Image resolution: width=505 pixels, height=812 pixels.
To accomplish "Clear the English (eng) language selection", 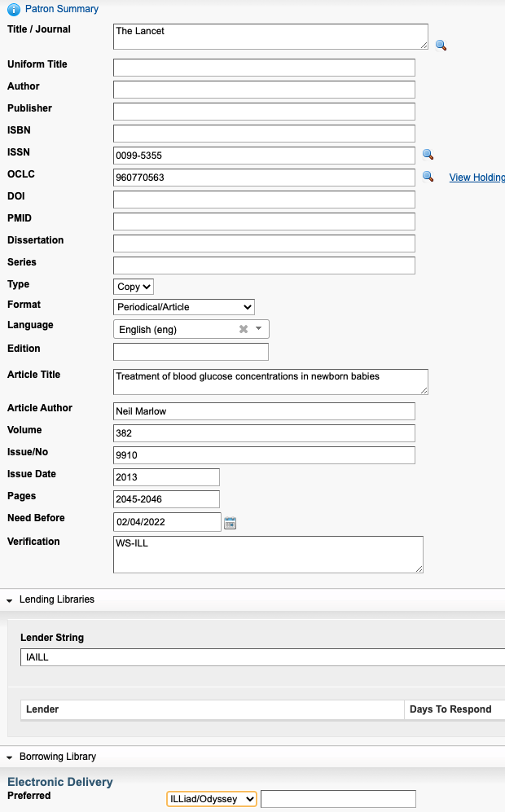I will point(244,329).
